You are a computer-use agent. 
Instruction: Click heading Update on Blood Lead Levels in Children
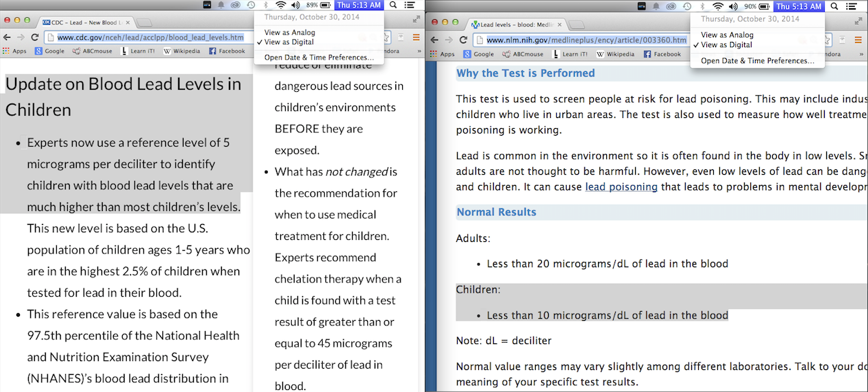coord(123,97)
